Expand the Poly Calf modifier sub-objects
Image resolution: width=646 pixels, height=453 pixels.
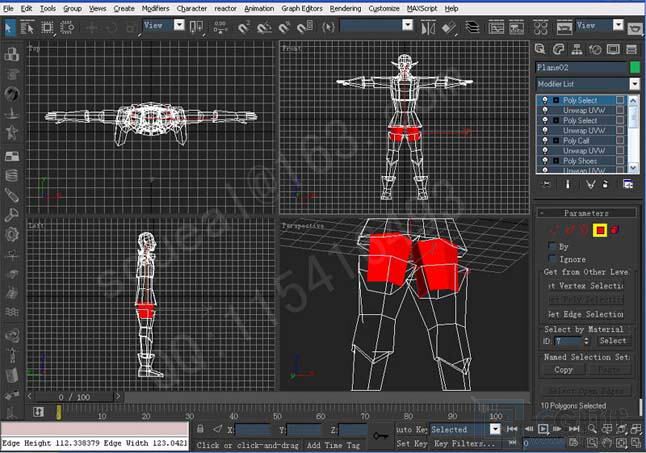[x=556, y=140]
